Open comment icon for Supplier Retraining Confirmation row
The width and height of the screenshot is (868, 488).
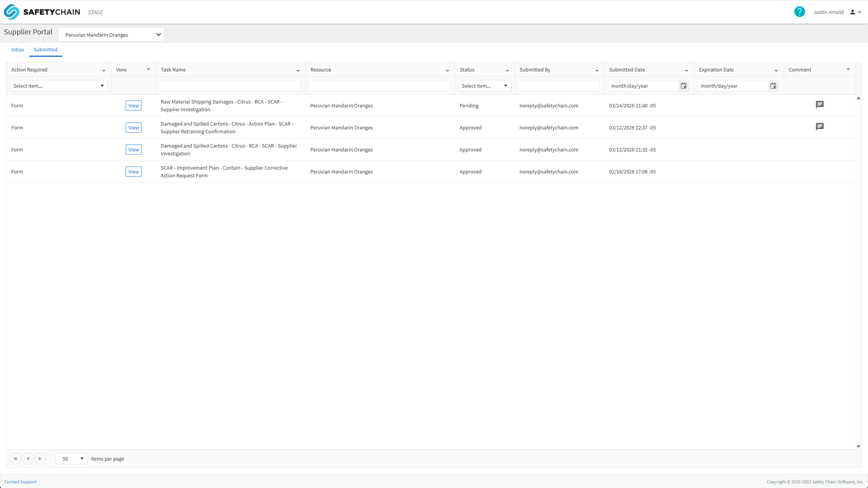819,127
